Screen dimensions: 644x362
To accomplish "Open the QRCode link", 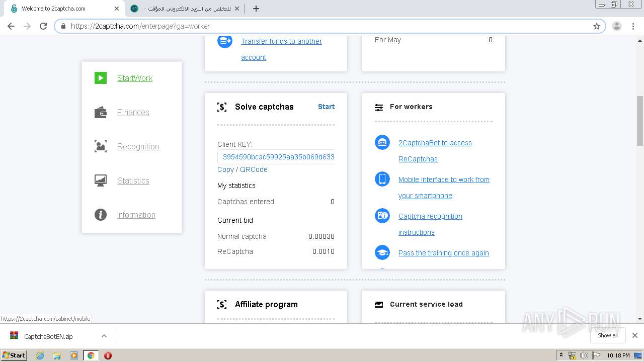I will tap(254, 169).
